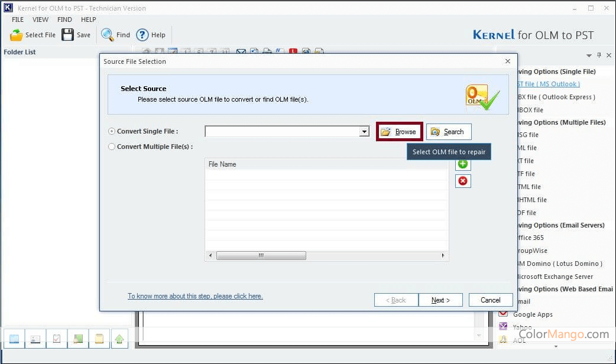Click the Help question mark icon
Image resolution: width=616 pixels, height=364 pixels.
[x=142, y=35]
